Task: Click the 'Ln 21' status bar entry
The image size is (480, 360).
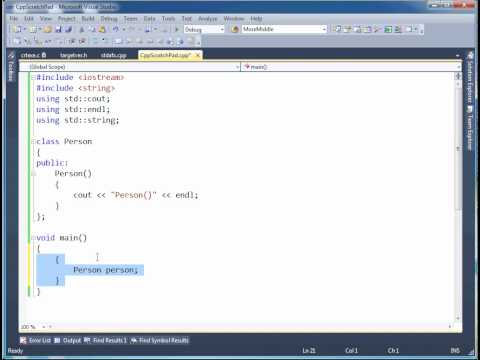Action: pos(309,350)
